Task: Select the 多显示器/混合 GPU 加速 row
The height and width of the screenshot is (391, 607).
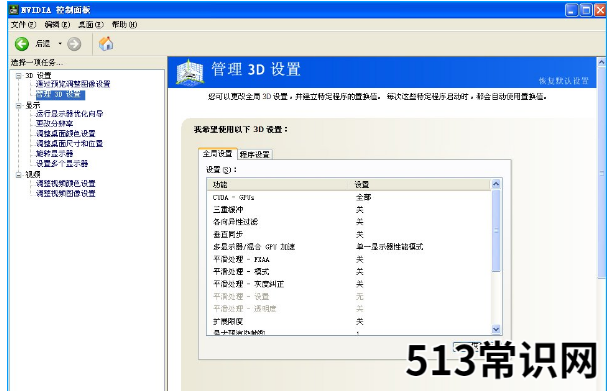Action: pyautogui.click(x=349, y=247)
